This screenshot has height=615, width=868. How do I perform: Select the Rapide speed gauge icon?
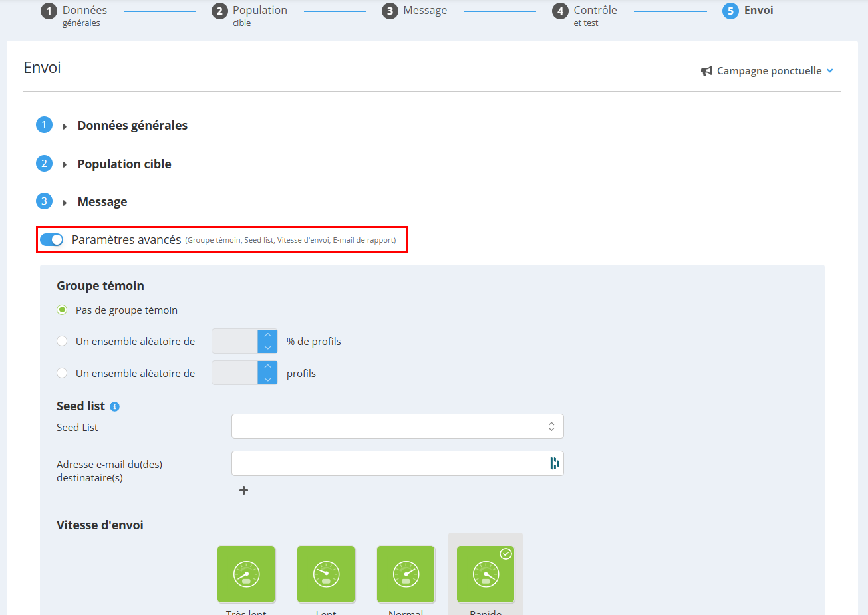coord(486,574)
